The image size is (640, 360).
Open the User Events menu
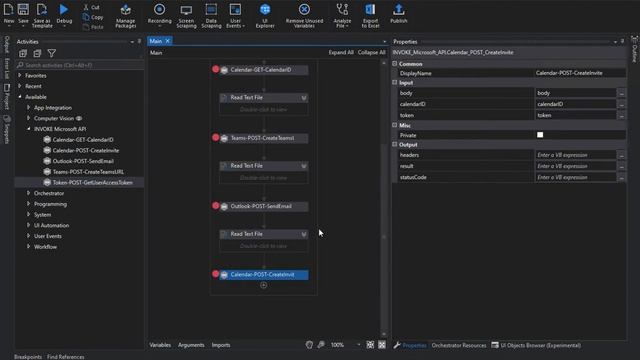point(236,16)
